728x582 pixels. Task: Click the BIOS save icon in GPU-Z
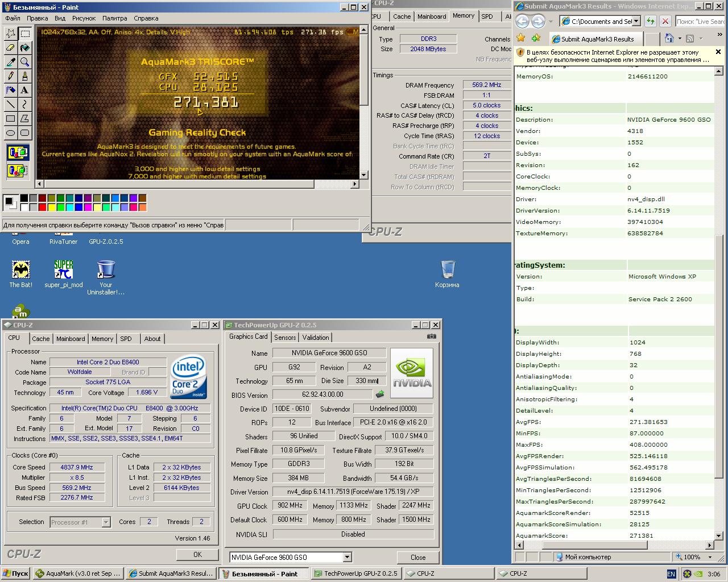click(380, 394)
